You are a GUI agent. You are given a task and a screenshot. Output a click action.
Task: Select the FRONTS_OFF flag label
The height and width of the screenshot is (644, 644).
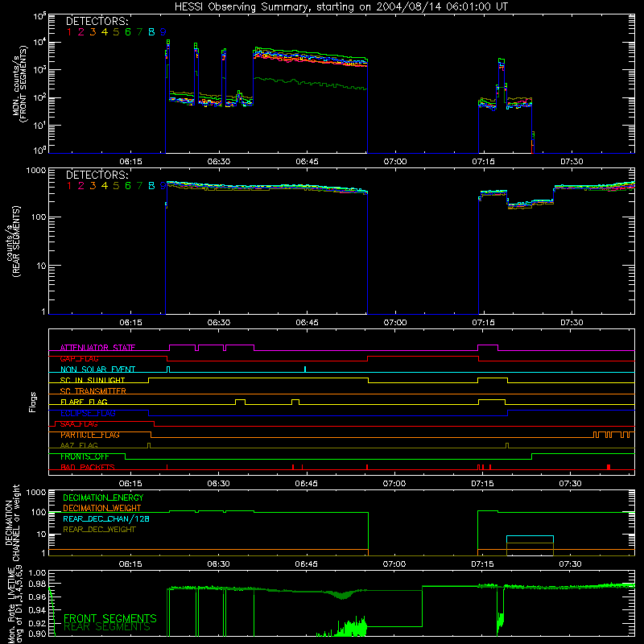[x=85, y=456]
